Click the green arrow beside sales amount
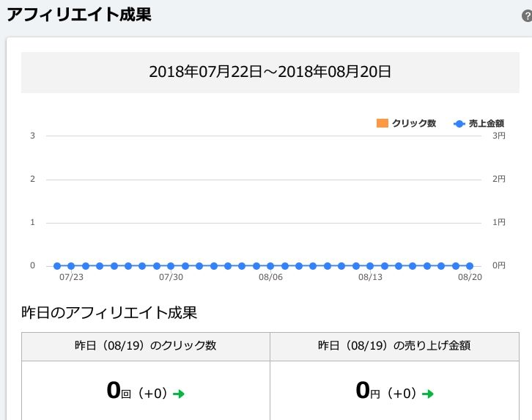This screenshot has width=532, height=420. tap(428, 394)
